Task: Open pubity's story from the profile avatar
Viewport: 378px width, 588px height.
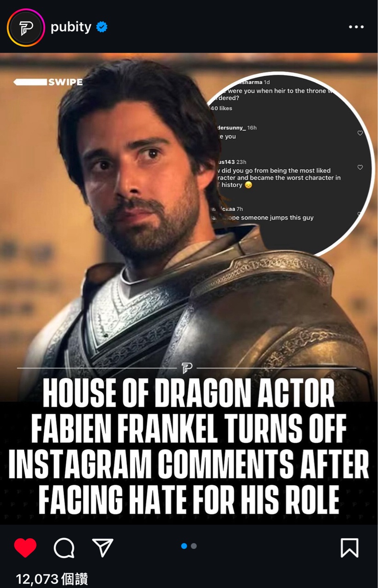Action: click(26, 28)
